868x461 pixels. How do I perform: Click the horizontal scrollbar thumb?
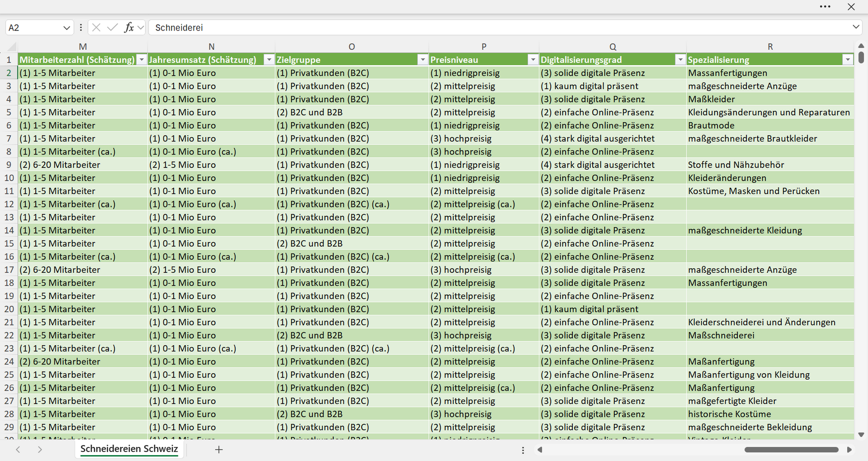click(791, 449)
